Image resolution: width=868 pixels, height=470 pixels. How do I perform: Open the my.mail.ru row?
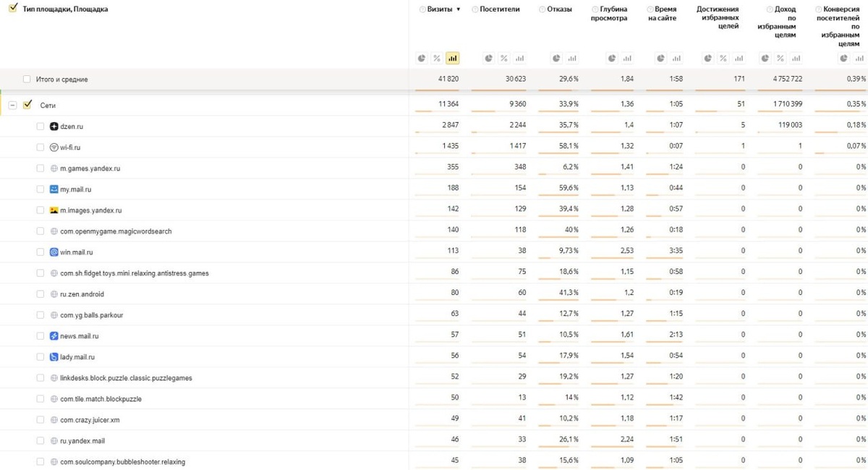pos(75,189)
